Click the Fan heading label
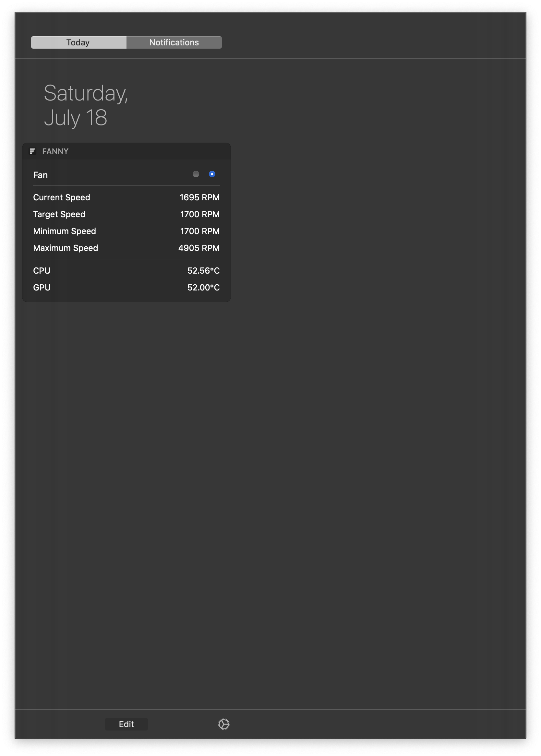The width and height of the screenshot is (541, 756). tap(40, 175)
